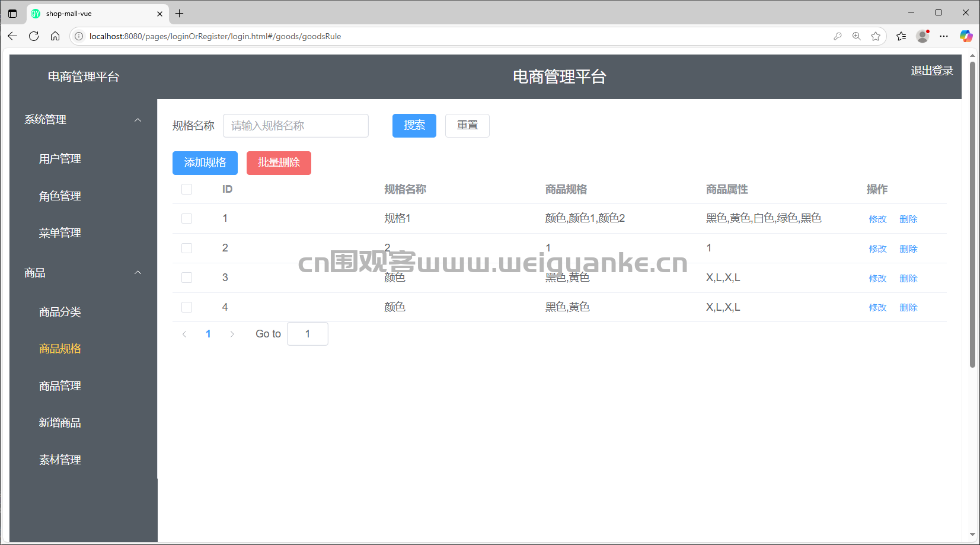Open a new browser tab
The width and height of the screenshot is (980, 545).
coord(180,13)
